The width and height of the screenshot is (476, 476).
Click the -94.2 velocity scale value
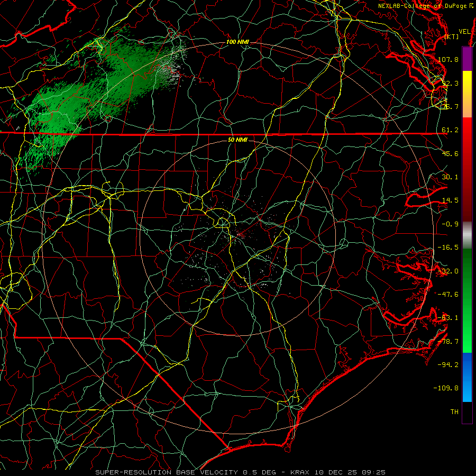[448, 364]
